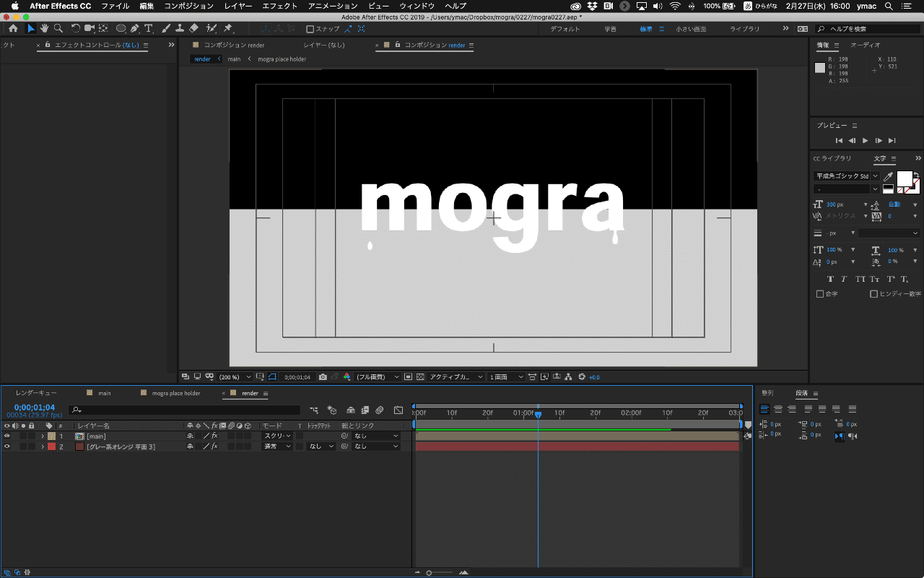Screen dimensions: 924x578
Task: Select the Pan Behind anchor point tool
Action: click(x=104, y=29)
